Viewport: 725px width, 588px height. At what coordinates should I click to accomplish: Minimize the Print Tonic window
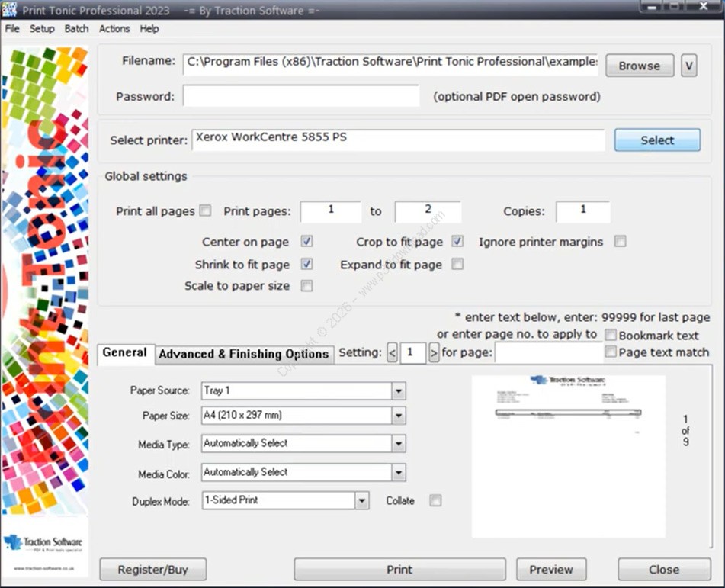click(653, 6)
